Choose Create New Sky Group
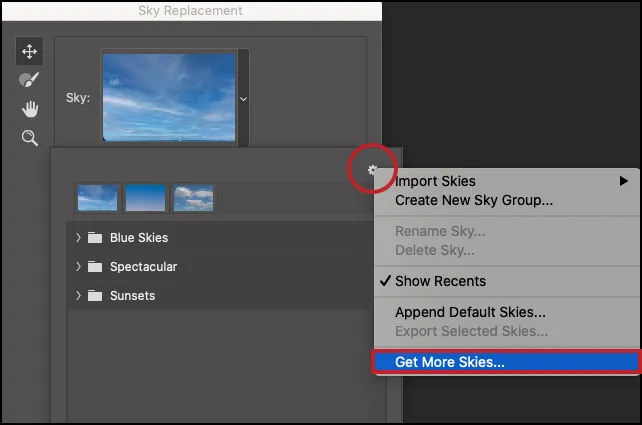The height and width of the screenshot is (425, 642). click(x=473, y=199)
